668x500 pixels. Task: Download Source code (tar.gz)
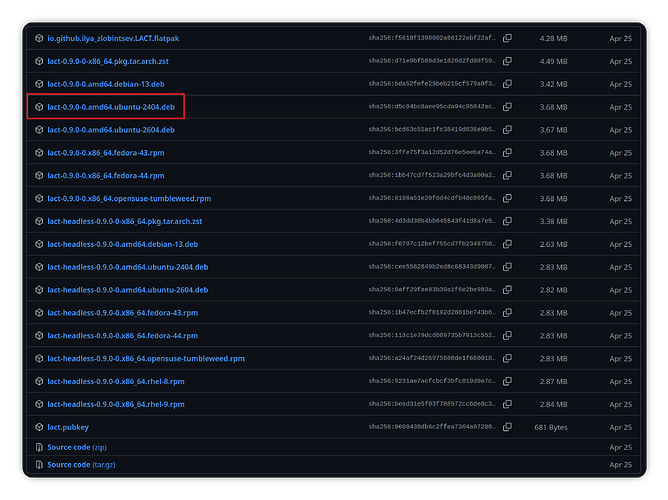(81, 465)
